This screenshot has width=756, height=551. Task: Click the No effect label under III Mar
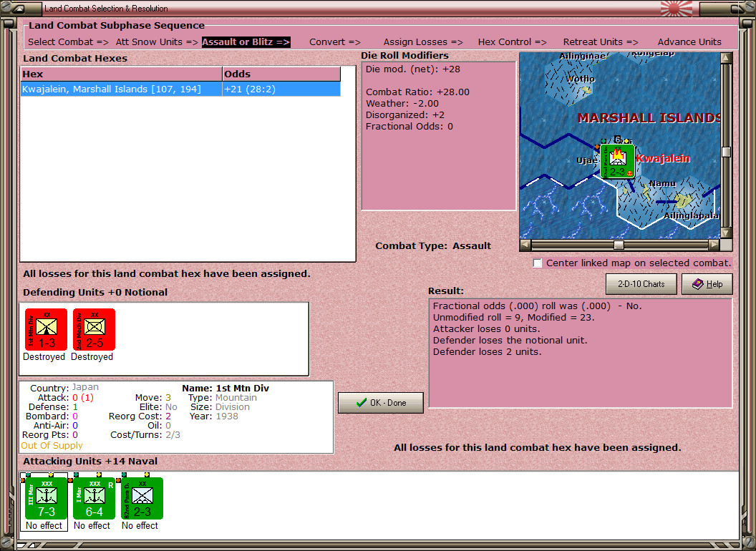pos(44,525)
